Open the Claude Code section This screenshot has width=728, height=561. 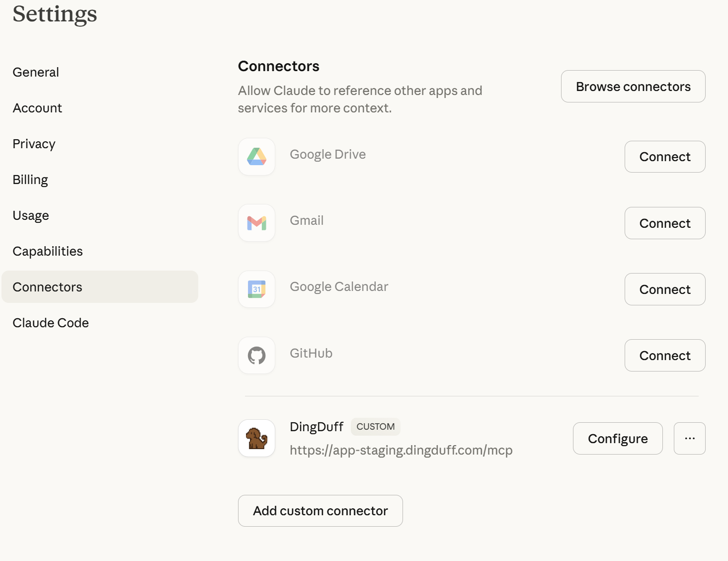(51, 322)
